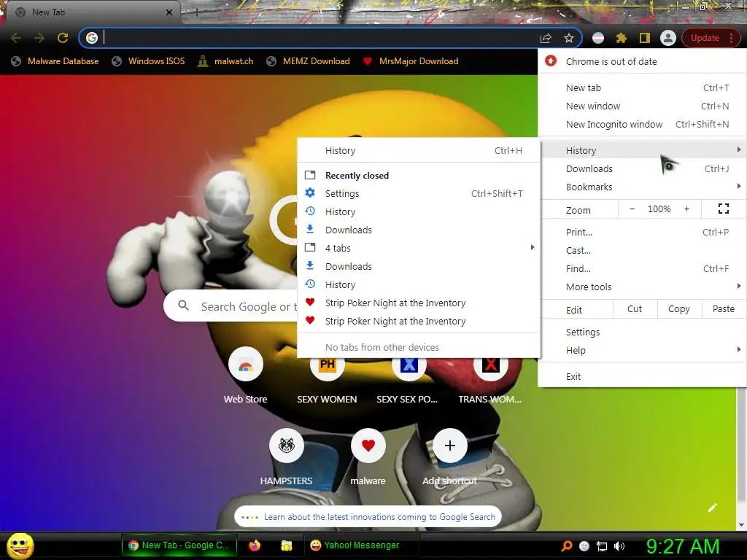Toggle fullscreen icon in Zoom row
The height and width of the screenshot is (560, 747).
point(723,209)
